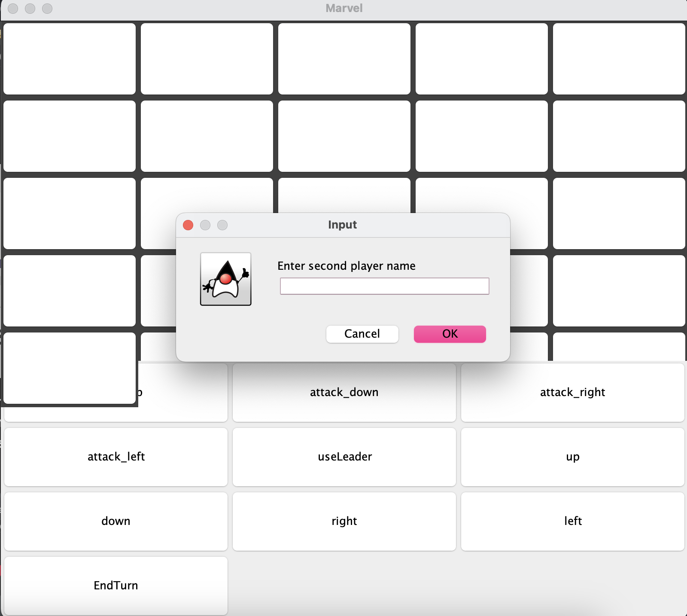Cancel the second player name dialog
687x616 pixels.
362,334
